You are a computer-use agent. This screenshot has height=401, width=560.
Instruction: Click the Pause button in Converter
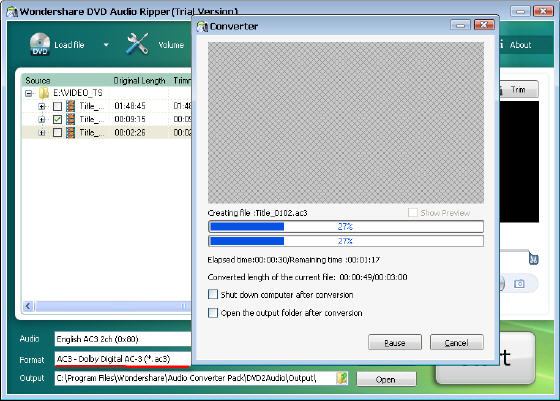[395, 342]
